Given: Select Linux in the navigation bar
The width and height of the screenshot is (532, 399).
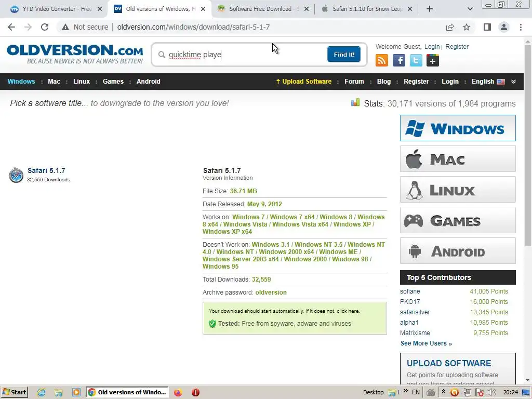Looking at the screenshot, I should coord(82,82).
